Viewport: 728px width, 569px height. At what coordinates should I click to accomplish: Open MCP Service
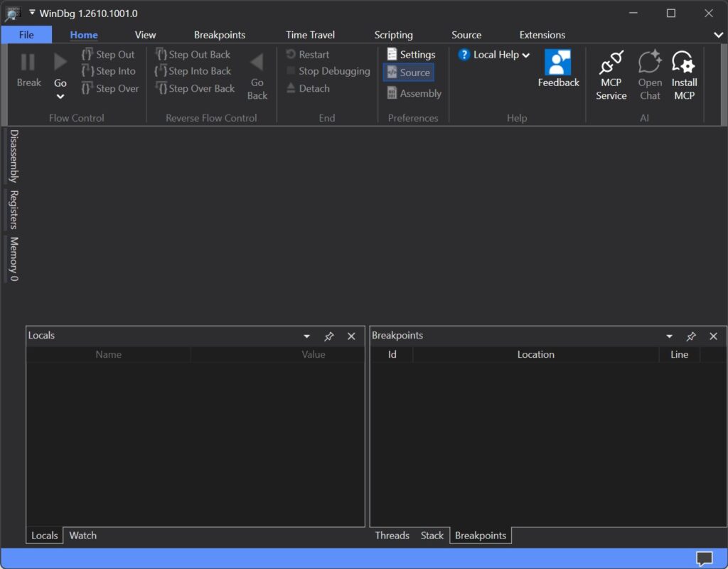(x=611, y=75)
